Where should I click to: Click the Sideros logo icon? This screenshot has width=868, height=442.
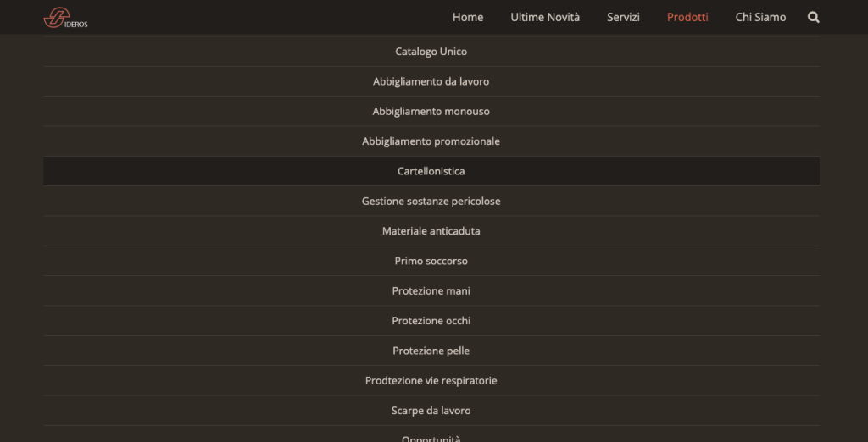tap(66, 17)
